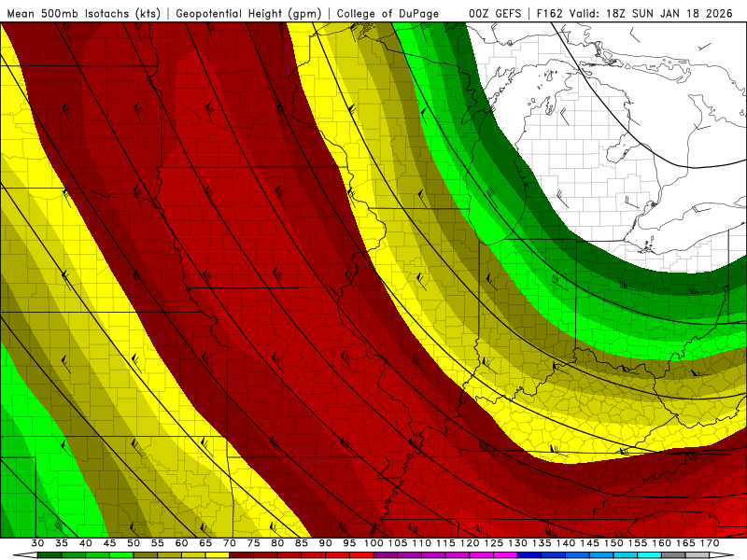Click the "85" legend value
The image size is (747, 560).
302,543
